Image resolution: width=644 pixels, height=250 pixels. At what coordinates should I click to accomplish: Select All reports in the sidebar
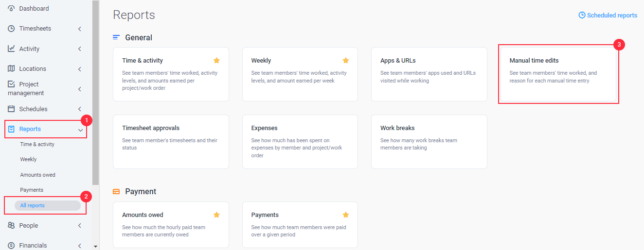click(x=48, y=205)
